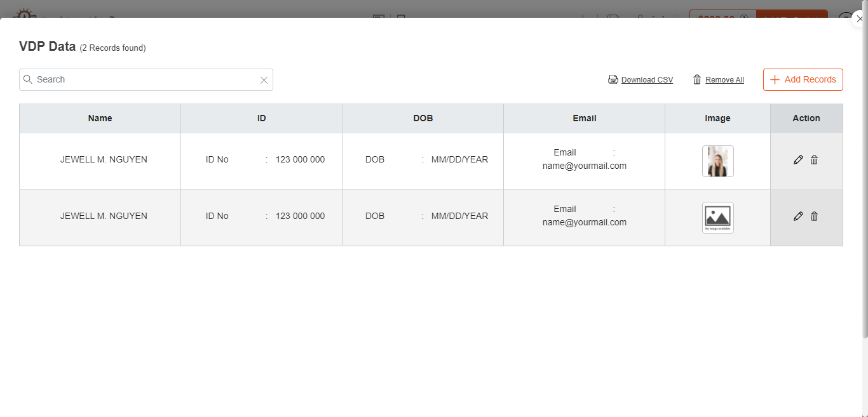
Task: Click the DOB column header
Action: [423, 118]
